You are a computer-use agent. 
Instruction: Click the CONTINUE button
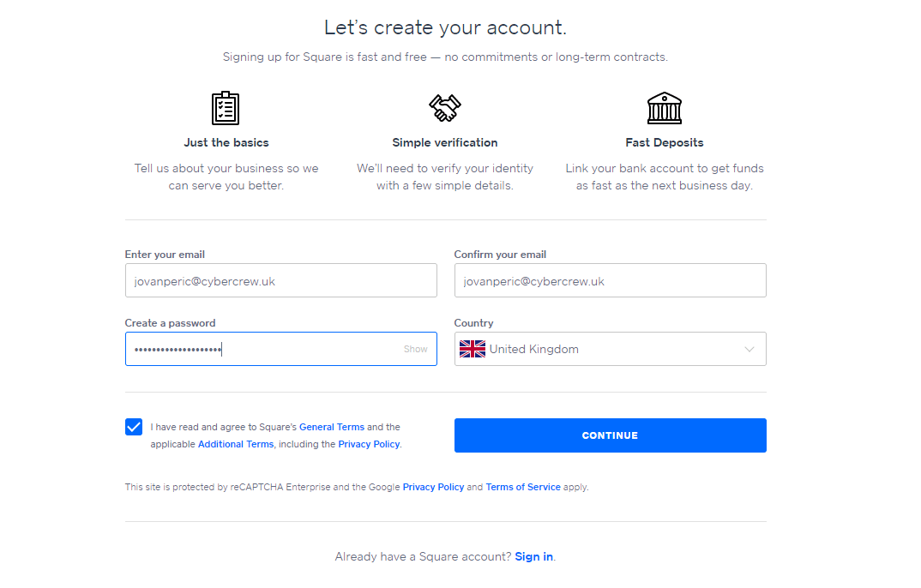(x=610, y=435)
